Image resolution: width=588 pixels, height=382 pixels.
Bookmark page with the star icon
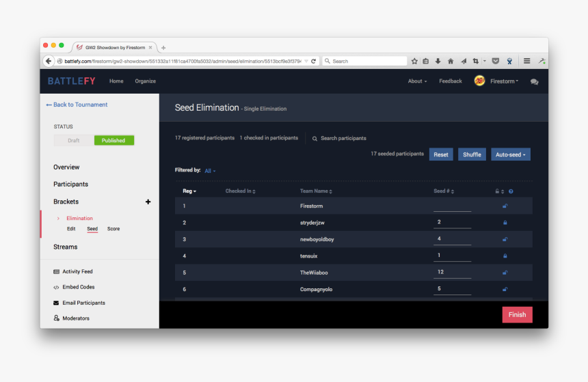[x=414, y=61]
